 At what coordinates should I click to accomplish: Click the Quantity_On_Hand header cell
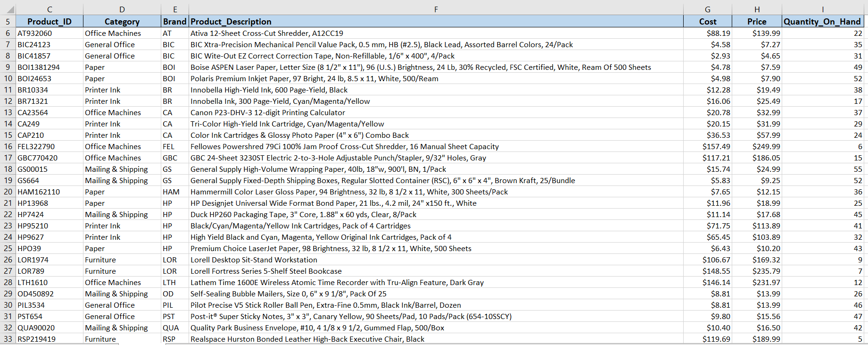[823, 21]
